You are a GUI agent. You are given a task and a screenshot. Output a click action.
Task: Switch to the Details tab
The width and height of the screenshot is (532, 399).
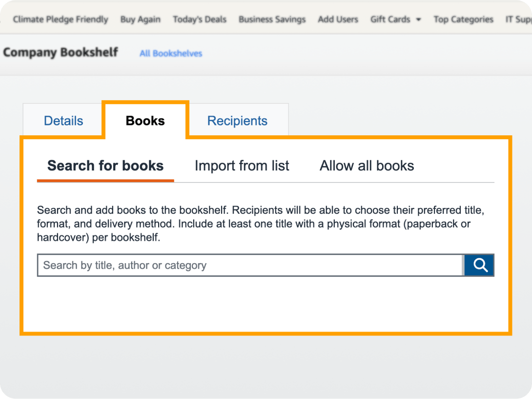[x=63, y=121]
